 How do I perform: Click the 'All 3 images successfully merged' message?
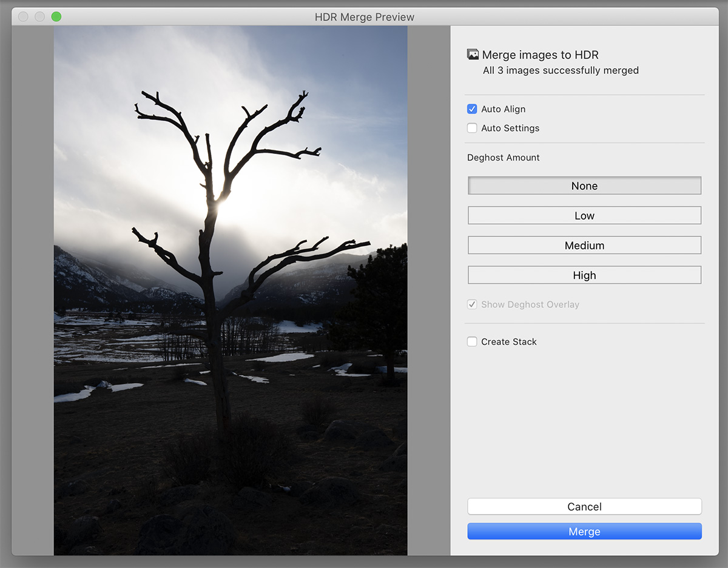click(561, 70)
